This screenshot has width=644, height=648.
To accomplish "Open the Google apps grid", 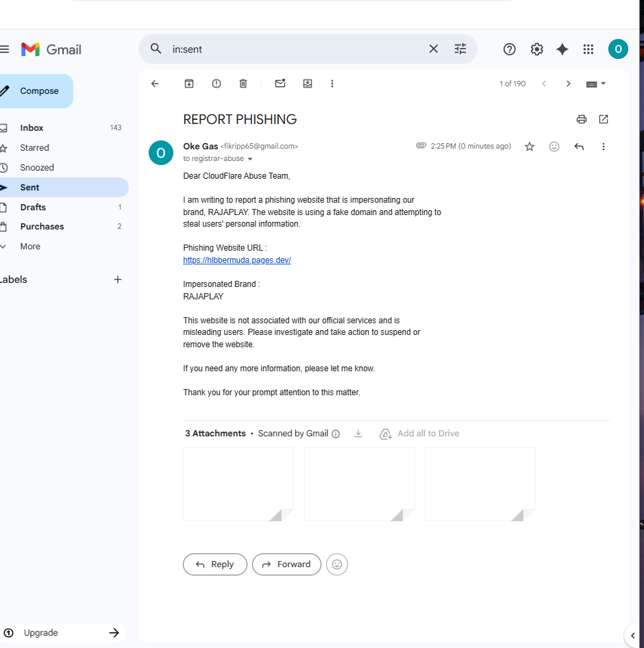I will 589,49.
